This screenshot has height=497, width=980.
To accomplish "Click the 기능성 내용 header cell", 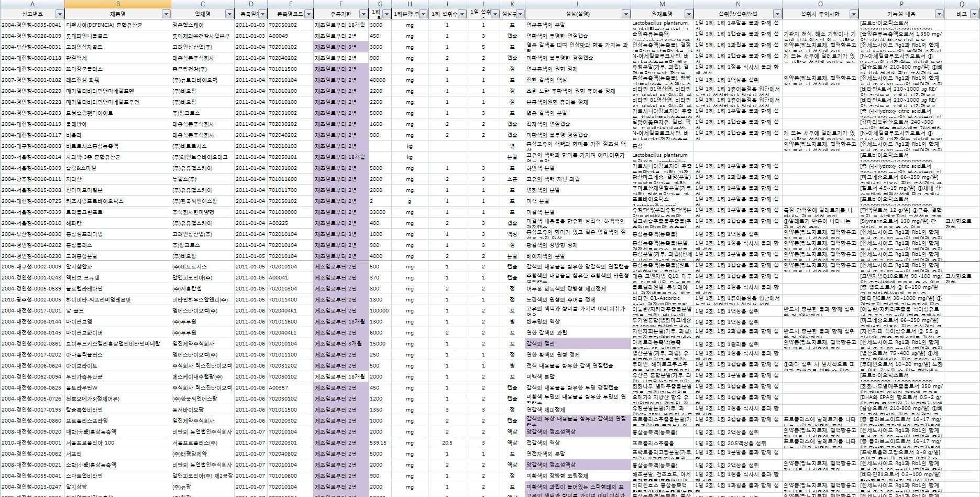I will pos(901,14).
